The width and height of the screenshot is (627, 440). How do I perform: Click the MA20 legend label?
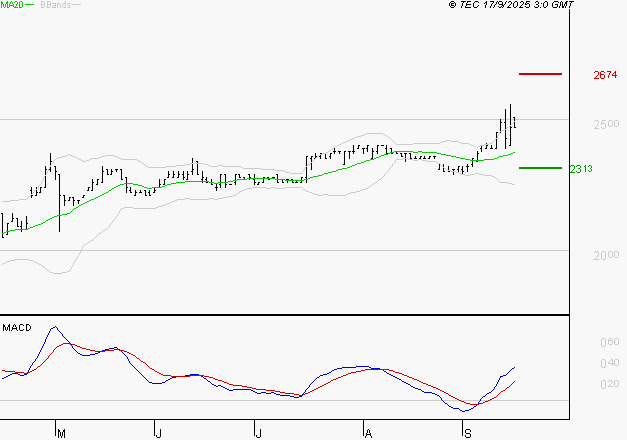(x=12, y=5)
